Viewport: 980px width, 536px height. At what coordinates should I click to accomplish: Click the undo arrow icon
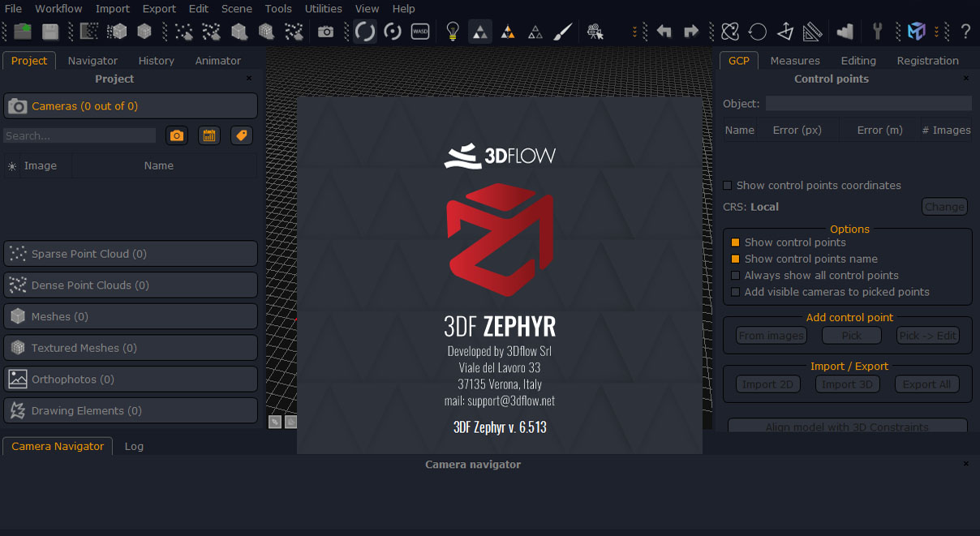coord(664,32)
